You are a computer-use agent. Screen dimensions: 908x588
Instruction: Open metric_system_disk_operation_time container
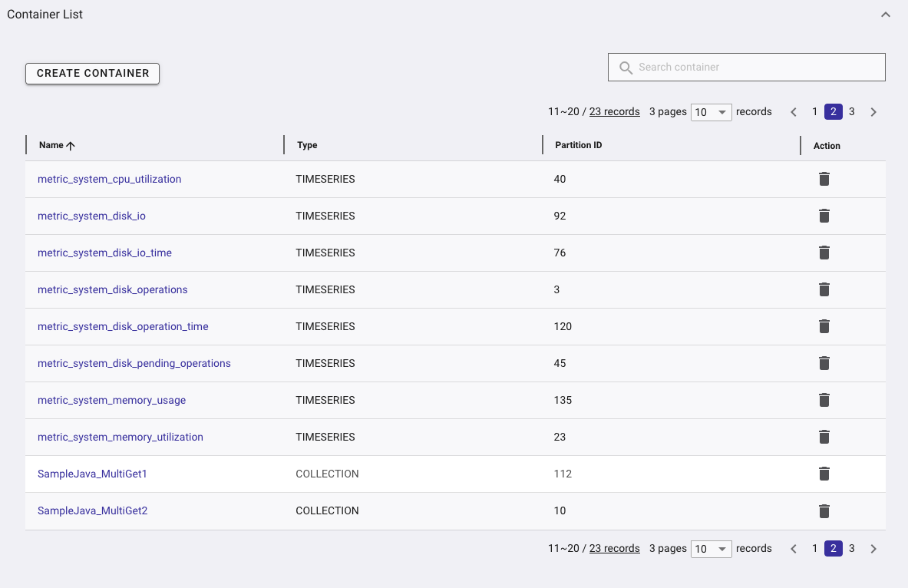[x=123, y=327]
